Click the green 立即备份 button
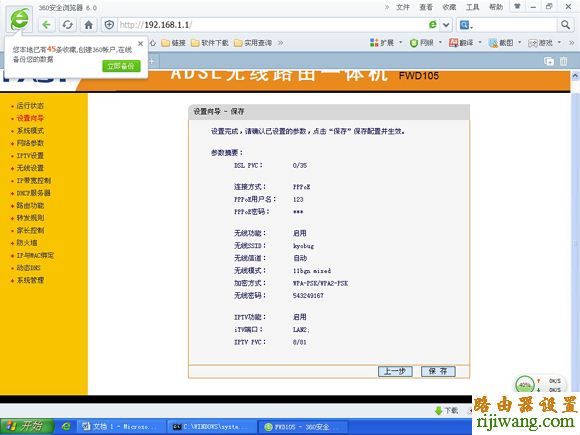Viewport: 580px width, 435px height. [x=121, y=66]
